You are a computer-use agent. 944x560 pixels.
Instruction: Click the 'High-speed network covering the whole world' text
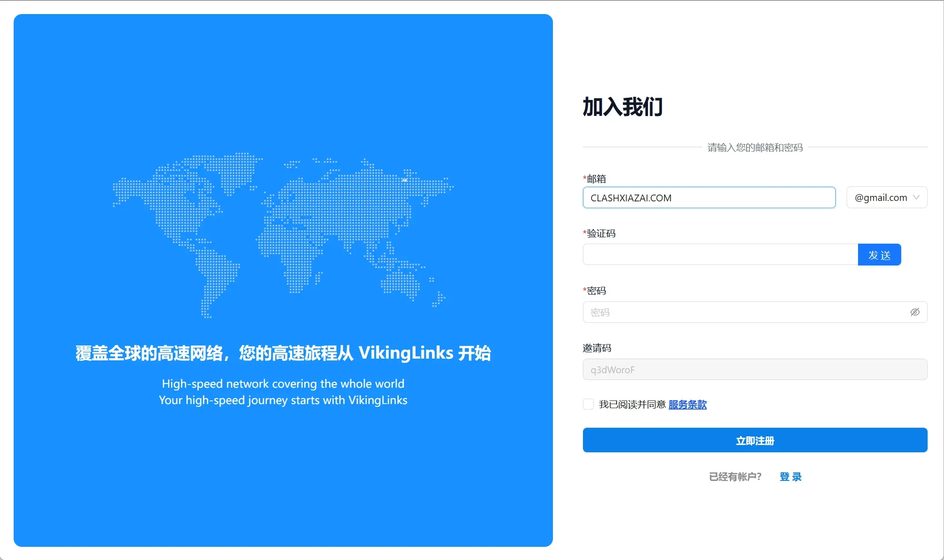(x=283, y=384)
